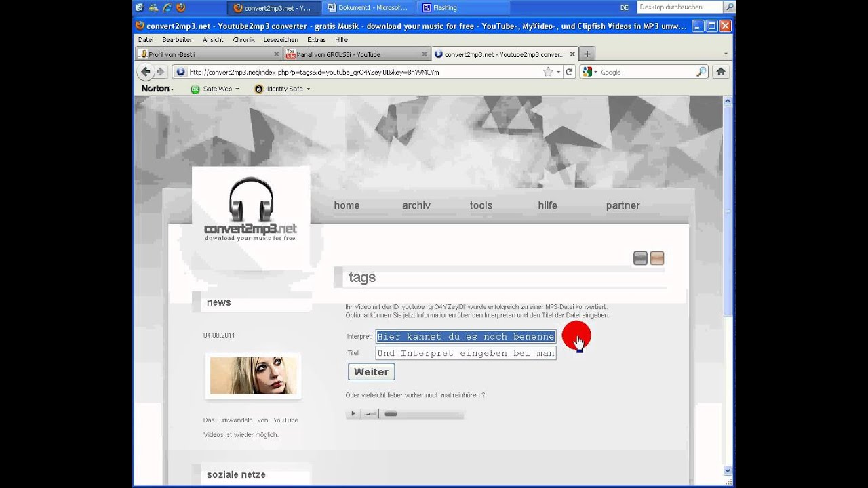
Task: Open the archiv link
Action: pos(416,205)
